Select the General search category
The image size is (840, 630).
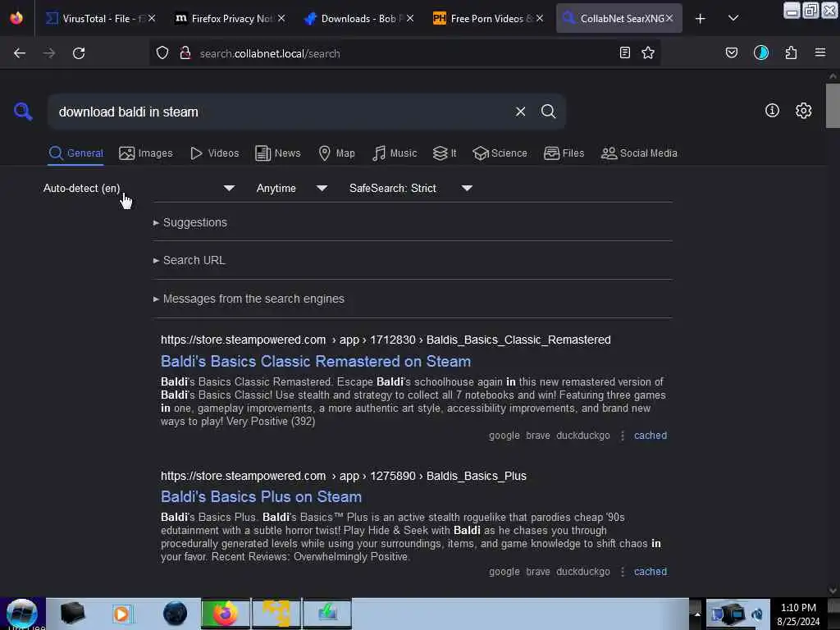tap(75, 153)
